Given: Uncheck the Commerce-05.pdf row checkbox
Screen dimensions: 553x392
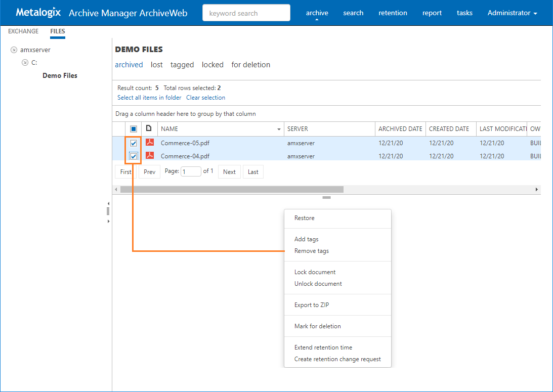Looking at the screenshot, I should (134, 143).
